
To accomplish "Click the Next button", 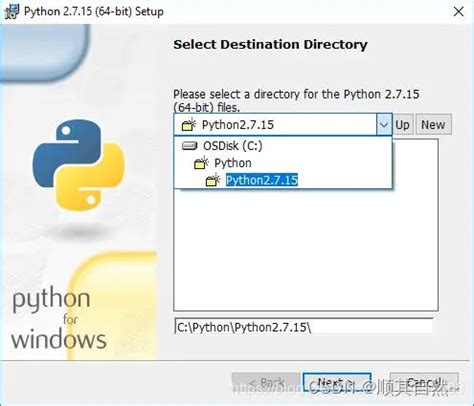I will 337,383.
